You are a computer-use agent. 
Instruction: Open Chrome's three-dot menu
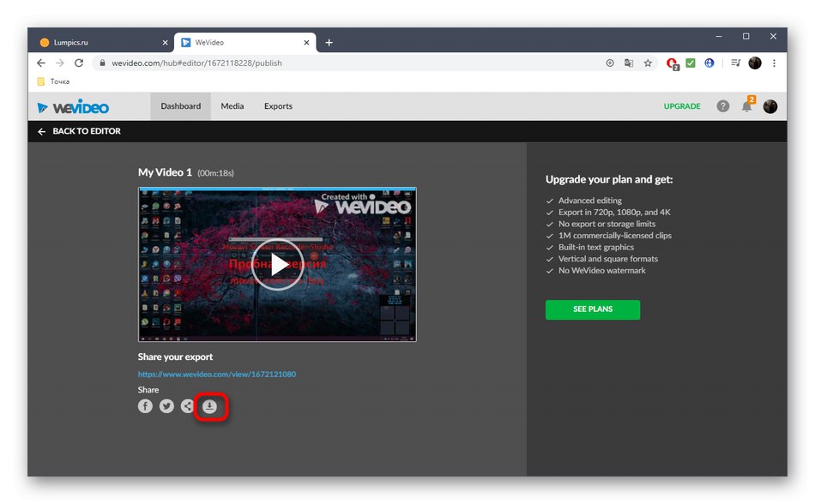pos(775,63)
